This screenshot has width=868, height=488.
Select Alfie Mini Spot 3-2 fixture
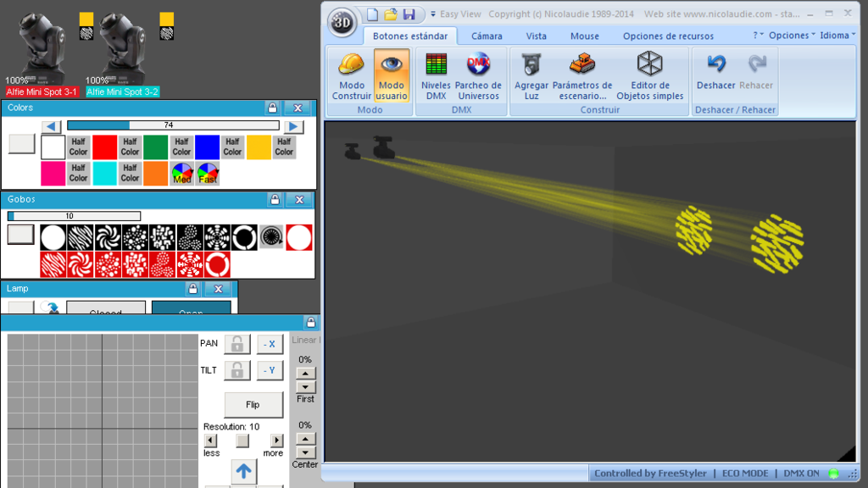122,91
